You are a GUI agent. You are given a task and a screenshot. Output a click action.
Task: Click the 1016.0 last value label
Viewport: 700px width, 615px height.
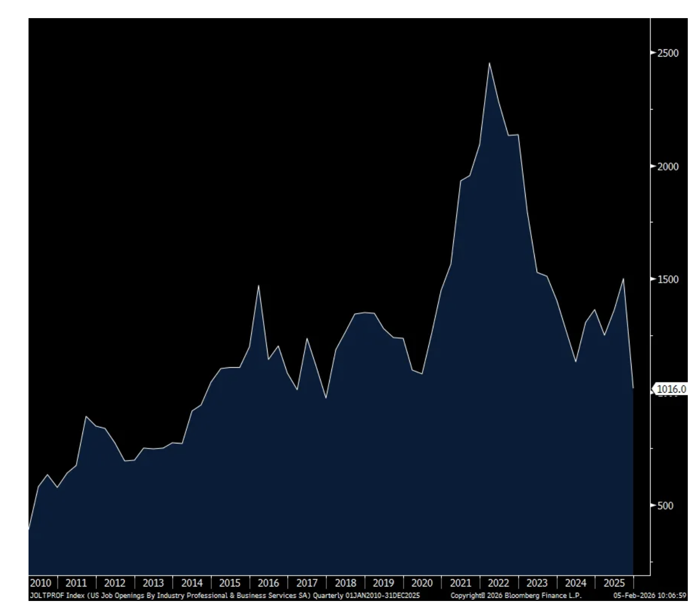[671, 389]
